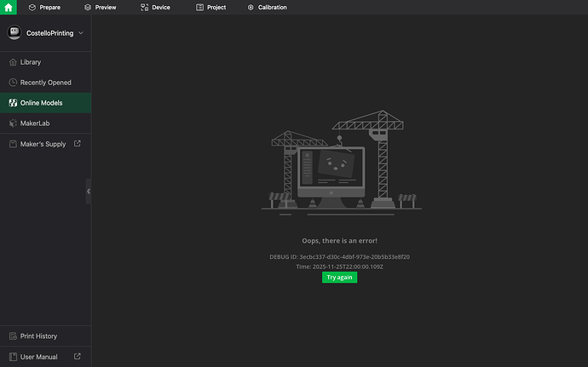Click the green Home icon
This screenshot has height=367, width=588.
pos(9,7)
